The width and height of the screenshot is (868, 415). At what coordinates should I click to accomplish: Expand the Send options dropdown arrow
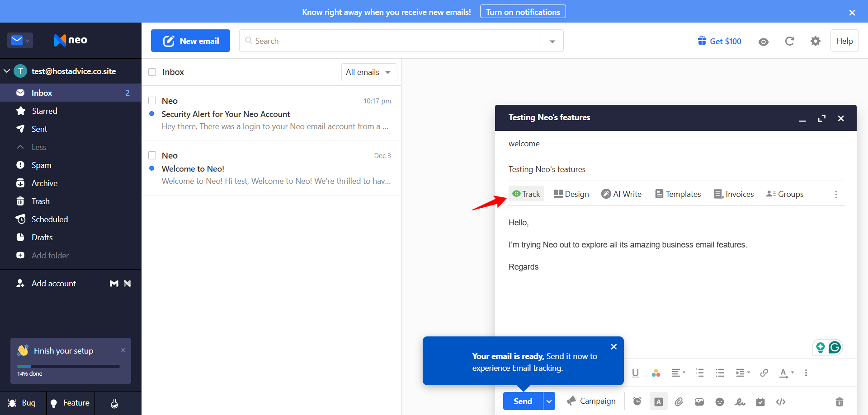[549, 401]
